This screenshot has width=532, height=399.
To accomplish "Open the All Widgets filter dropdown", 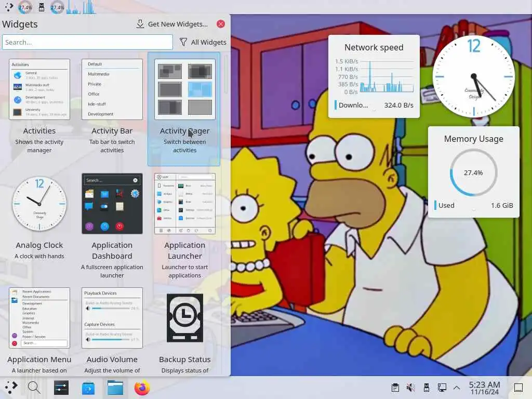I will coord(203,43).
